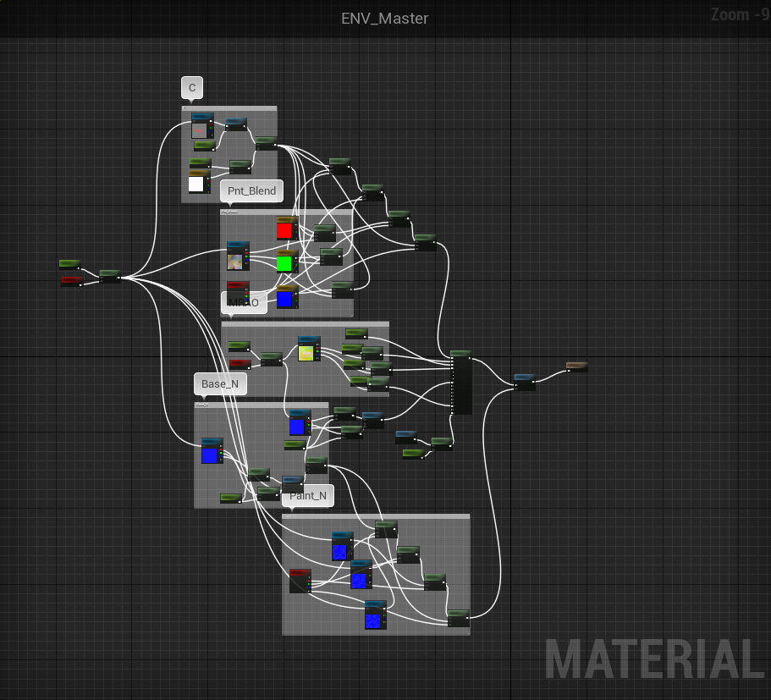The height and width of the screenshot is (700, 771).
Task: Select the red color node in Pnt_Blend
Action: (x=287, y=229)
